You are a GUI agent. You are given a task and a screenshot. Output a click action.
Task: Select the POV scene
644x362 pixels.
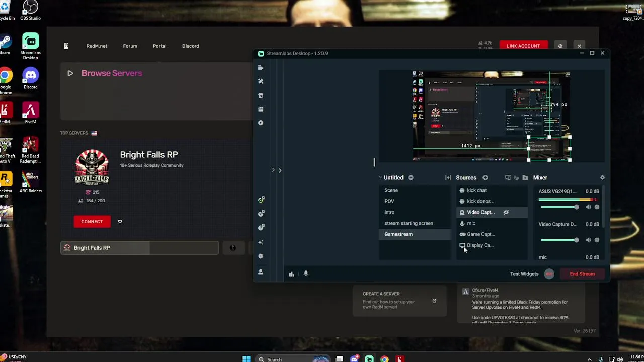click(415, 201)
